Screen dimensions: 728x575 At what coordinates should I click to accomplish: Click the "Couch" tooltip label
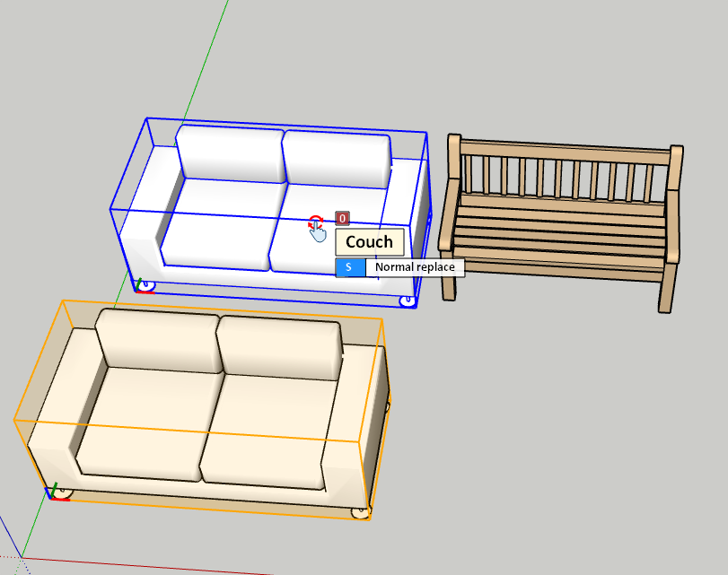click(x=369, y=242)
